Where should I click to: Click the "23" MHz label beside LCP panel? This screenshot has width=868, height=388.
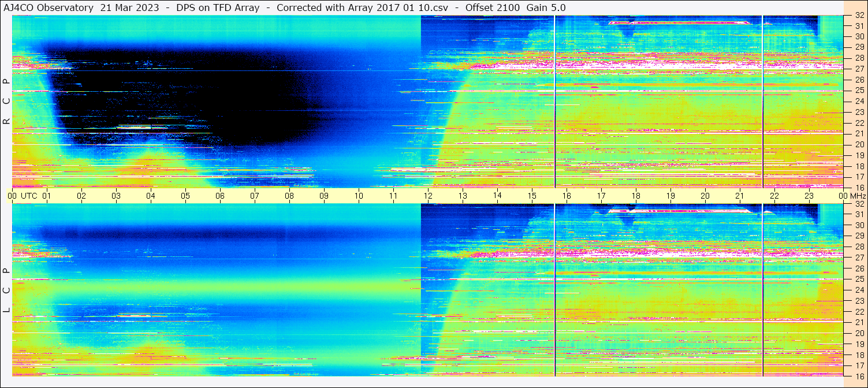(x=859, y=301)
